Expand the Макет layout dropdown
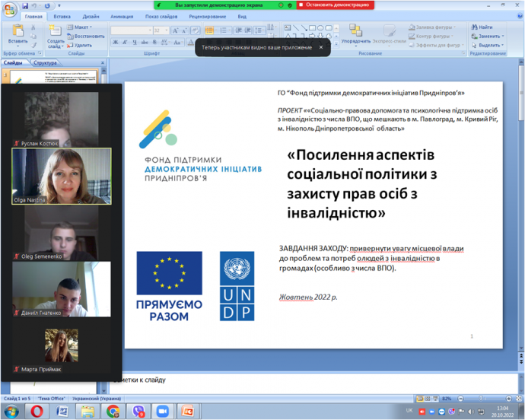The width and height of the screenshot is (525, 420). point(81,27)
